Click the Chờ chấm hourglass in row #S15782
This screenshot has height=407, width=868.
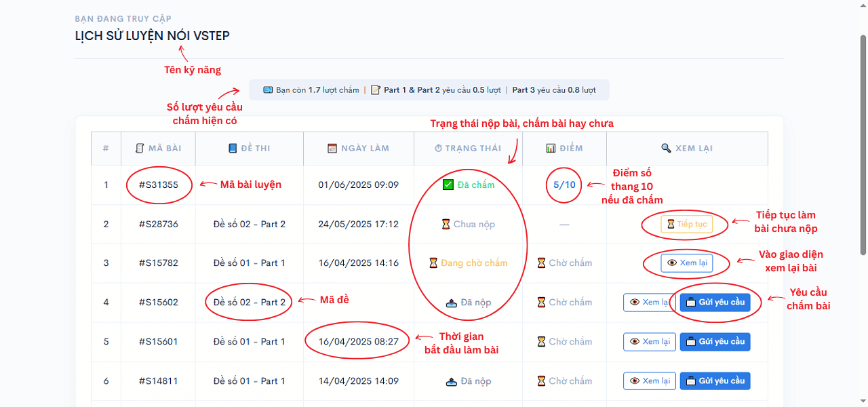[x=541, y=263]
